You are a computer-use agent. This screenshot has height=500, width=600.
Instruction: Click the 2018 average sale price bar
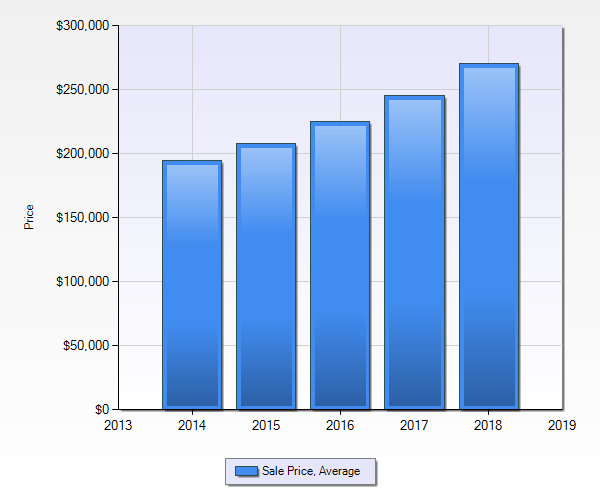[x=489, y=236]
